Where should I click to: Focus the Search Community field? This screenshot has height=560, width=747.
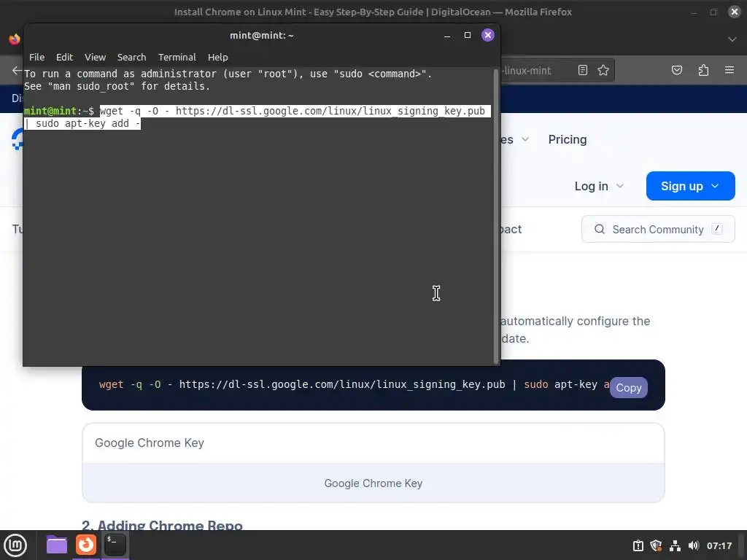click(x=658, y=230)
